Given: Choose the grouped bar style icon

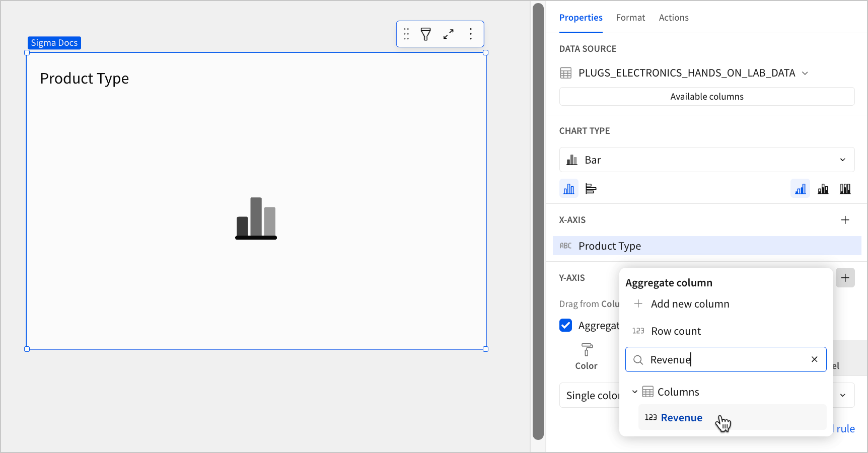Looking at the screenshot, I should tap(823, 188).
